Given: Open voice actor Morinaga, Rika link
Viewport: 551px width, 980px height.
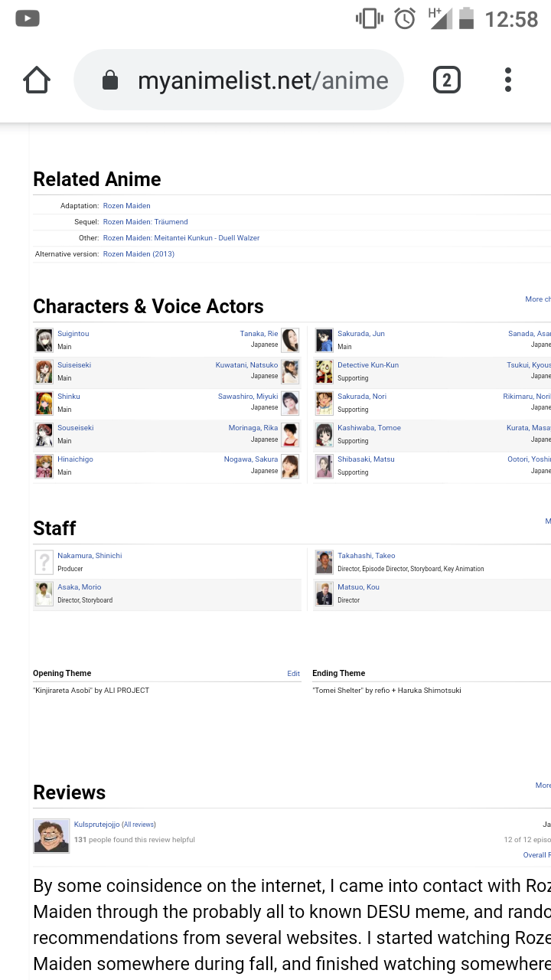Looking at the screenshot, I should [253, 428].
